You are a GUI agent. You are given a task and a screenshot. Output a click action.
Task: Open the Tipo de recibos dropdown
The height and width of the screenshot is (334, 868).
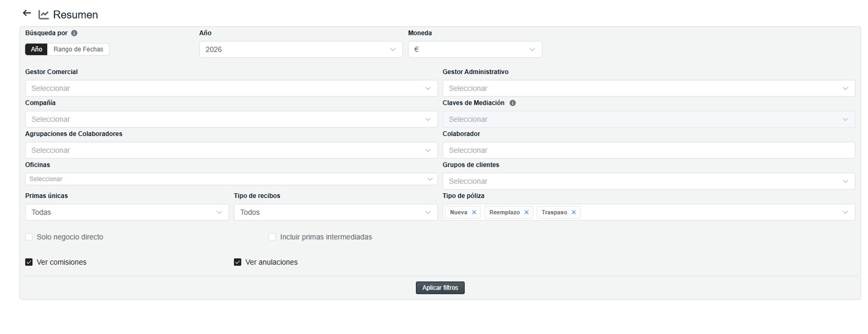(336, 212)
